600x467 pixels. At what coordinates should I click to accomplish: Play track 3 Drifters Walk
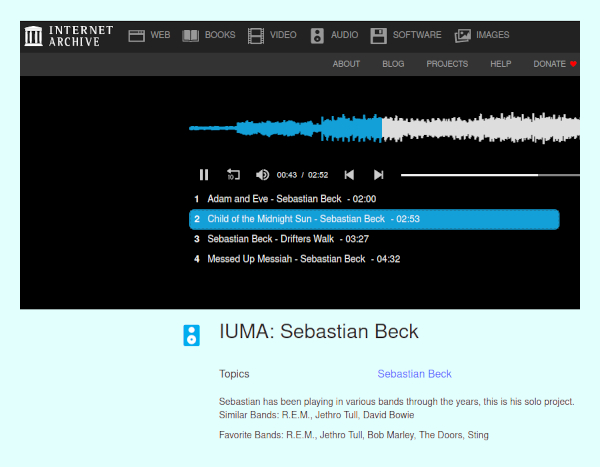tap(374, 239)
